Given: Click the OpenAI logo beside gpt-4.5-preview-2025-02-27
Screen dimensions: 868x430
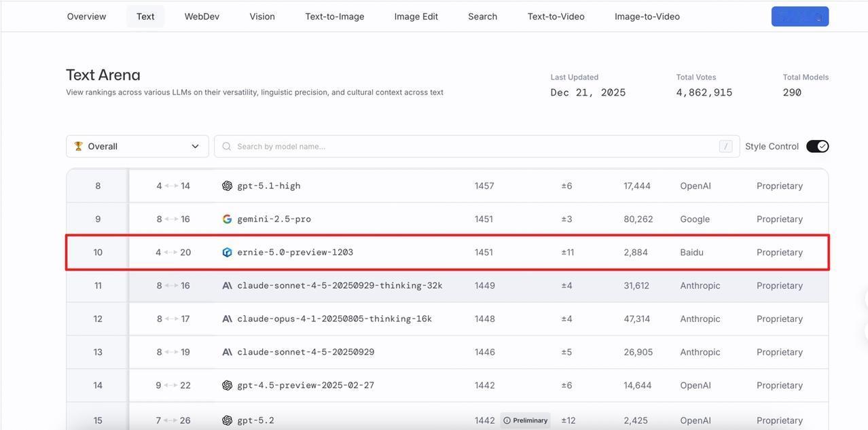Looking at the screenshot, I should tap(227, 386).
